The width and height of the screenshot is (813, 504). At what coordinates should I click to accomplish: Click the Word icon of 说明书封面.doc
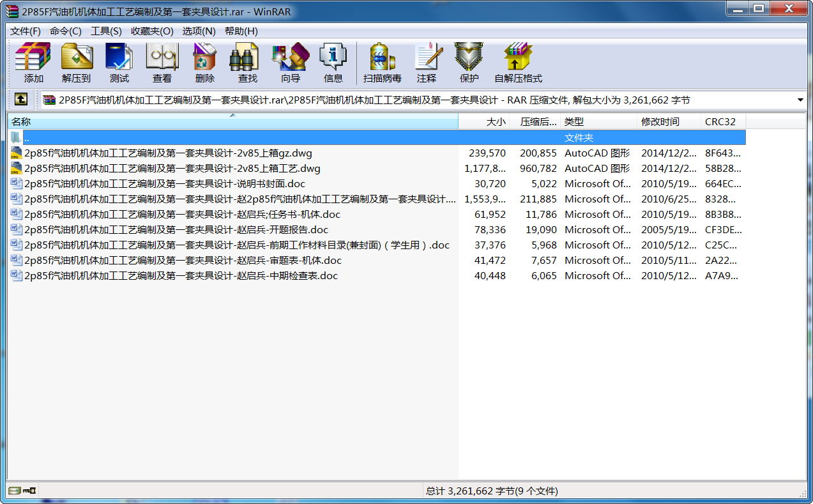tap(16, 183)
